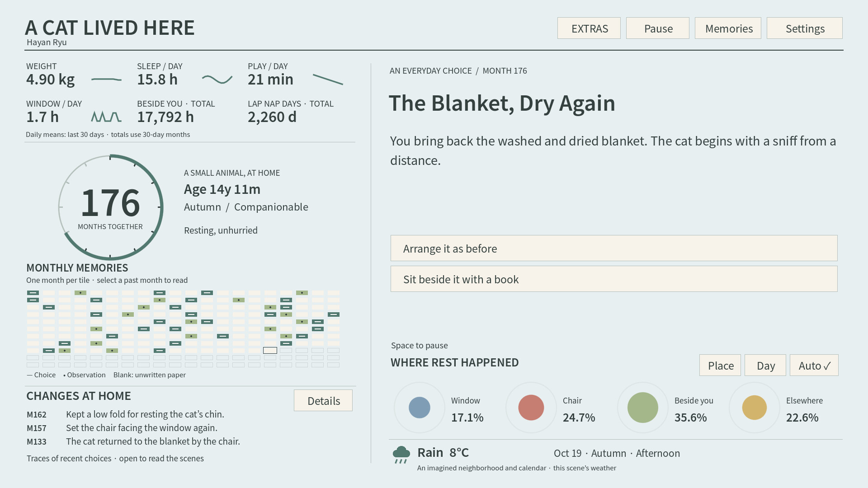Click the rain cloud weather icon

[401, 455]
